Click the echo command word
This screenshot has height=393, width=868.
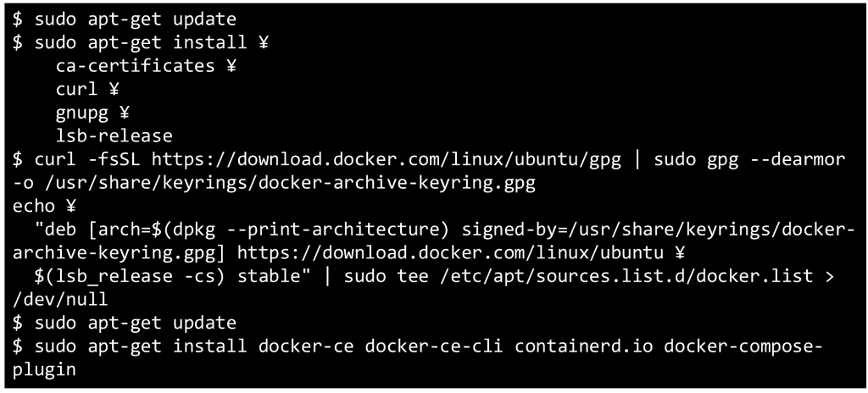click(34, 206)
